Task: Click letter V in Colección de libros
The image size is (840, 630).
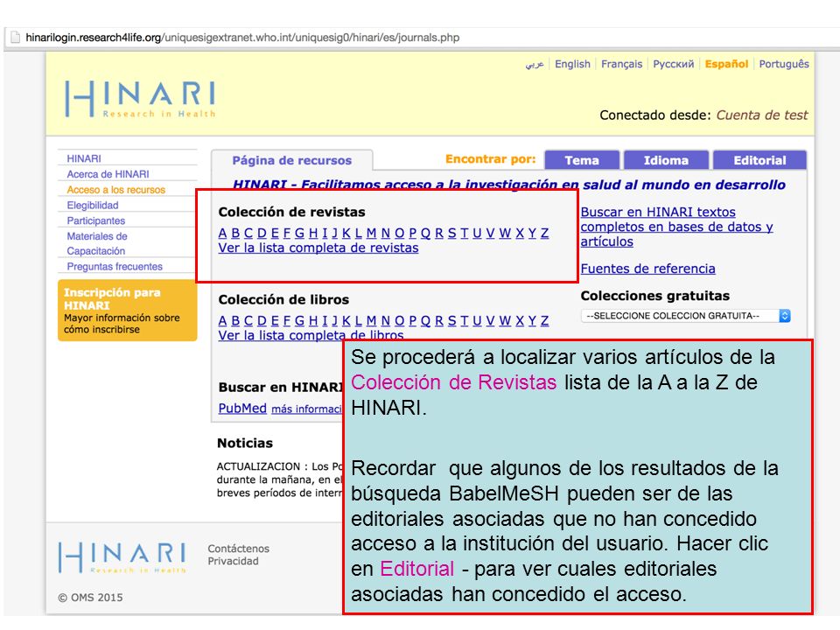Action: 490,320
